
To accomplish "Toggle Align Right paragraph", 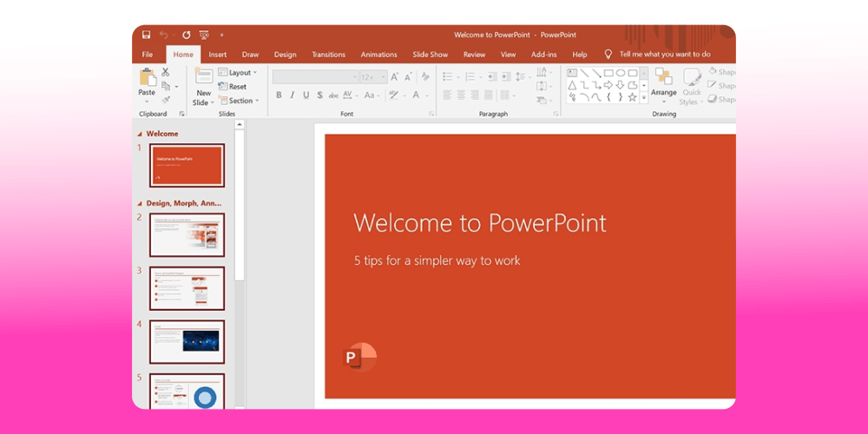I will coord(475,95).
